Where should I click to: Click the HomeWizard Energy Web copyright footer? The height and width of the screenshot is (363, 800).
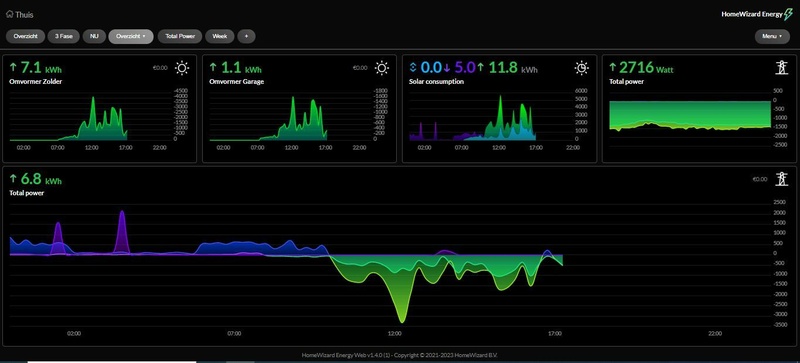399,355
